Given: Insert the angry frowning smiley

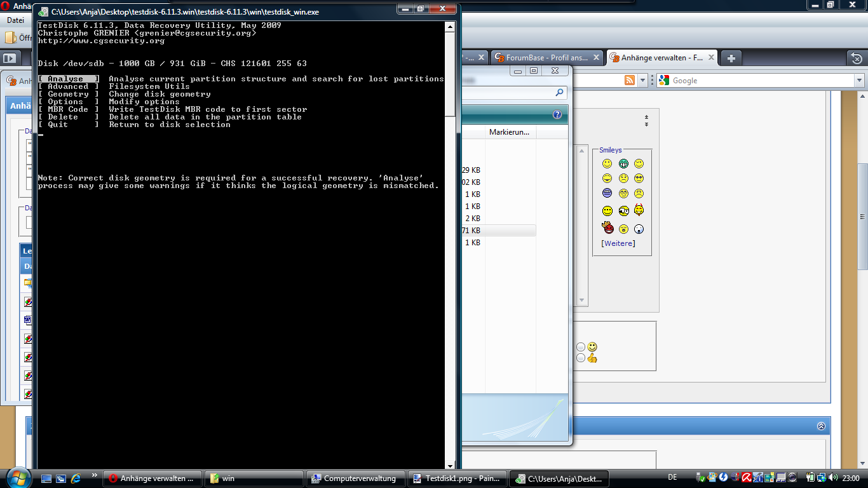Looking at the screenshot, I should point(639,193).
